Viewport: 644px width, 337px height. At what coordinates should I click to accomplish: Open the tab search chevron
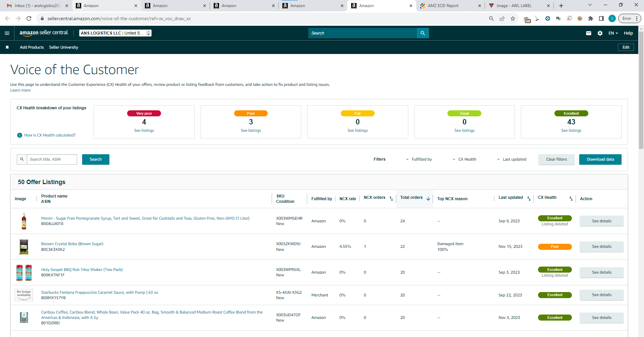pyautogui.click(x=590, y=5)
